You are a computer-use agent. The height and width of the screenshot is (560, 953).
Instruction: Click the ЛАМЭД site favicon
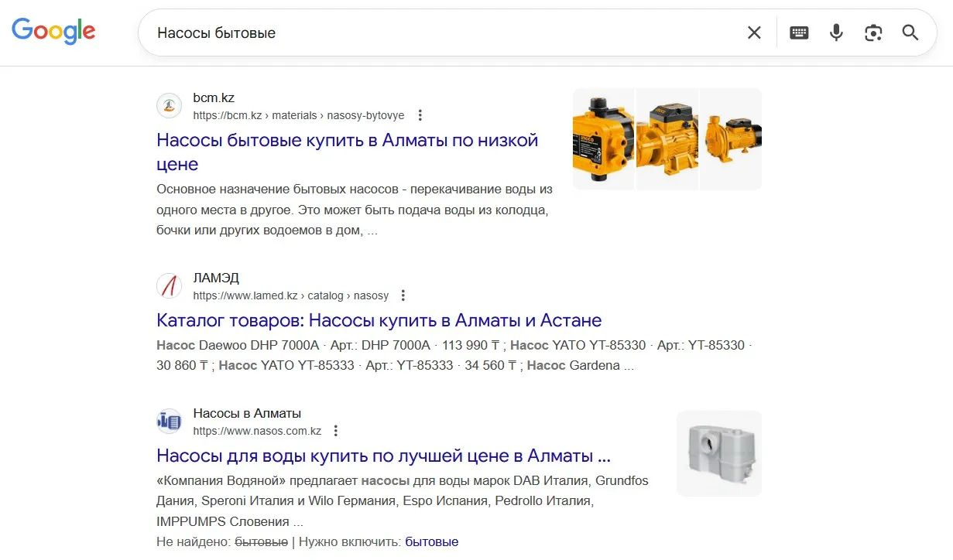(169, 286)
